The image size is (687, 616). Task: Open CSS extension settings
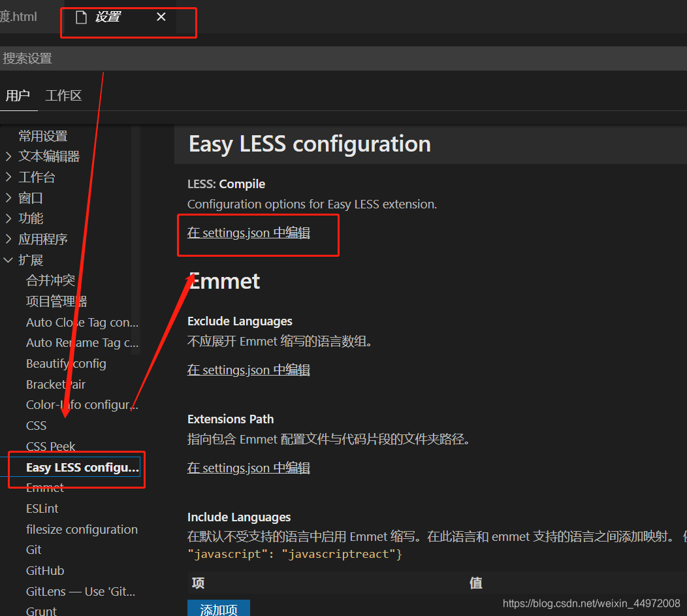(x=37, y=425)
